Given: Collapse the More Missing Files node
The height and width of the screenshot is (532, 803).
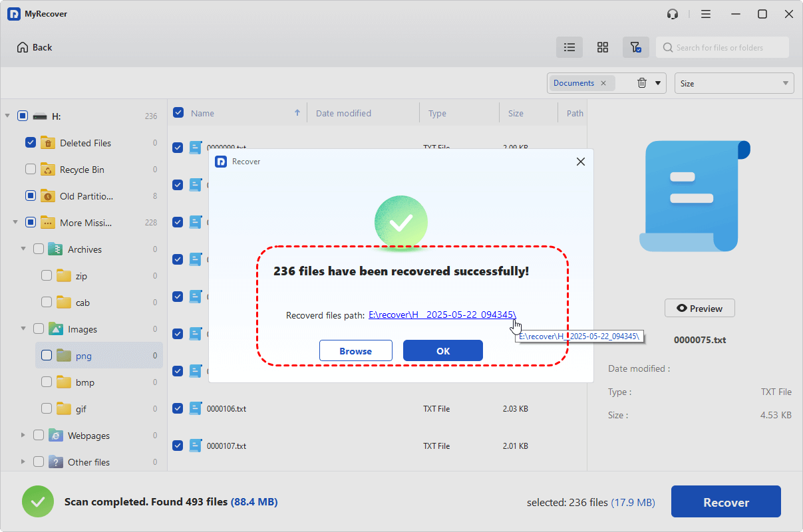Looking at the screenshot, I should click(x=15, y=222).
